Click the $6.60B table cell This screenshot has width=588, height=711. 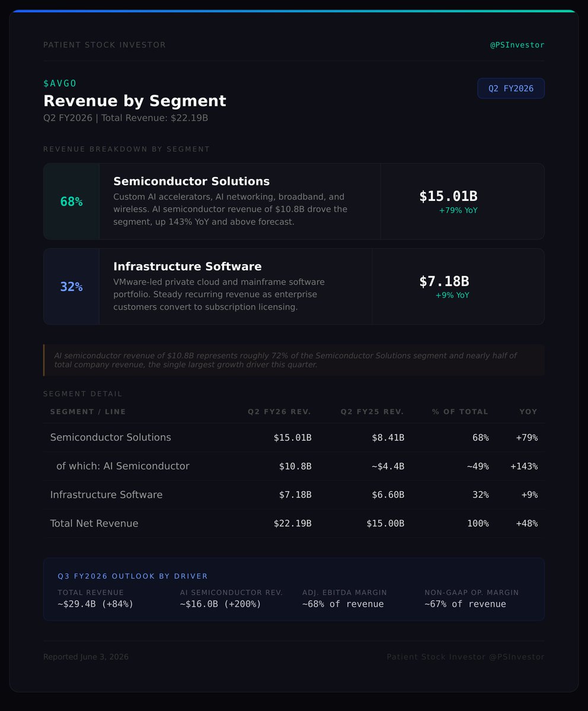pos(388,495)
